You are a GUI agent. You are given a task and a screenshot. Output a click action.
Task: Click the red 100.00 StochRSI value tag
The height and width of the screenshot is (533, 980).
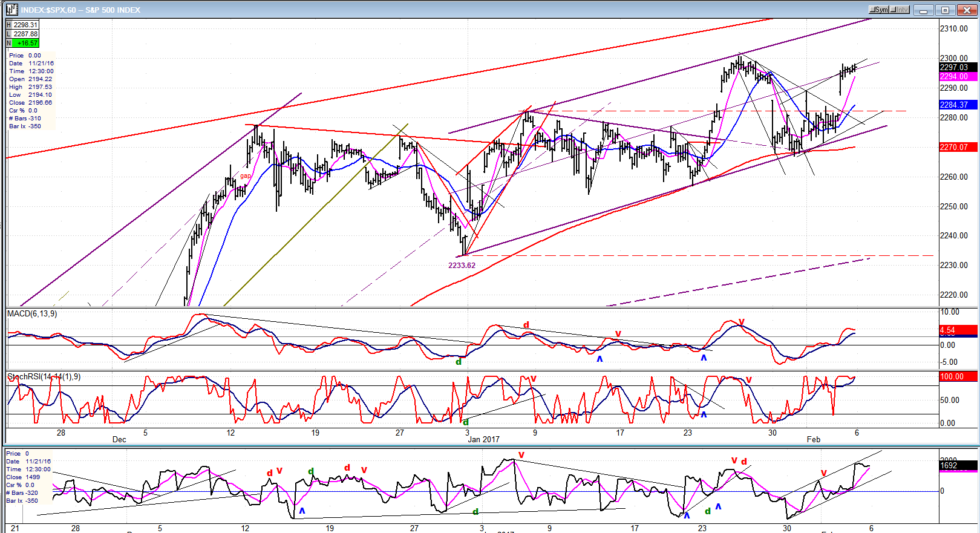[x=957, y=376]
